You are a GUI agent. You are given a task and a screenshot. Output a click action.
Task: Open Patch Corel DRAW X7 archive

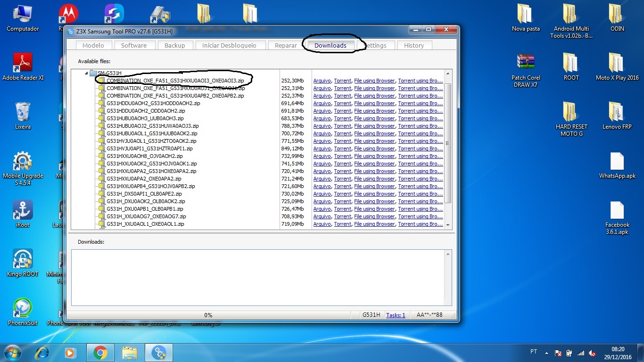526,71
